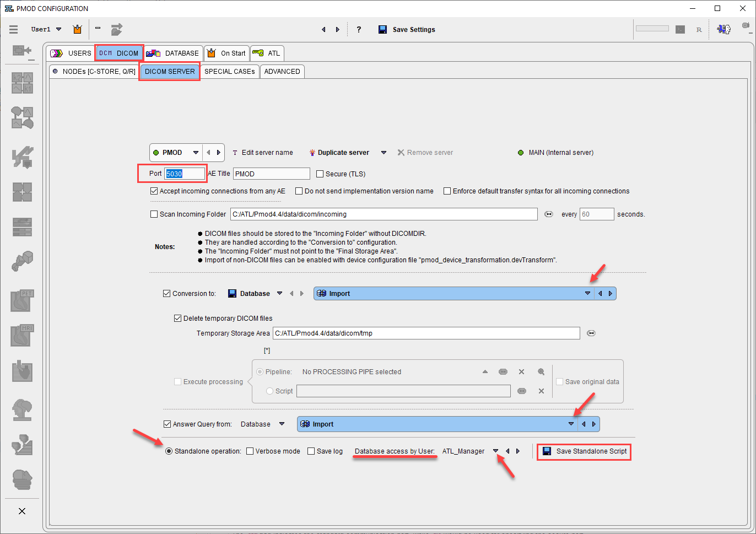Open the Conversion to Database type dropdown
756x534 pixels.
pos(279,294)
